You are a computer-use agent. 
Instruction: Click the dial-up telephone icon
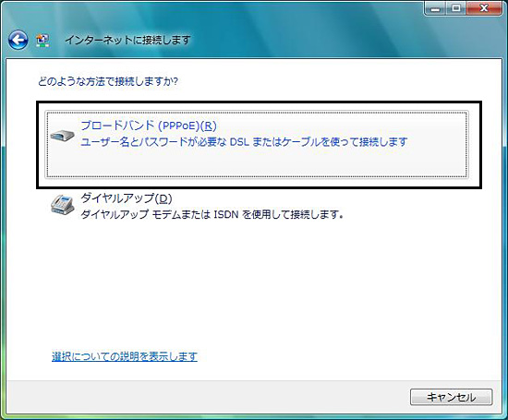click(x=62, y=204)
